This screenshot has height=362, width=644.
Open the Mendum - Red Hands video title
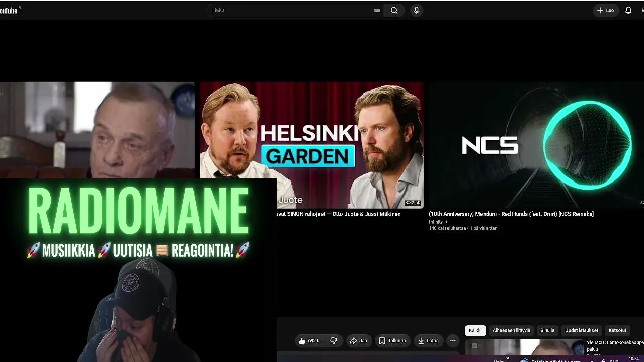click(x=511, y=214)
